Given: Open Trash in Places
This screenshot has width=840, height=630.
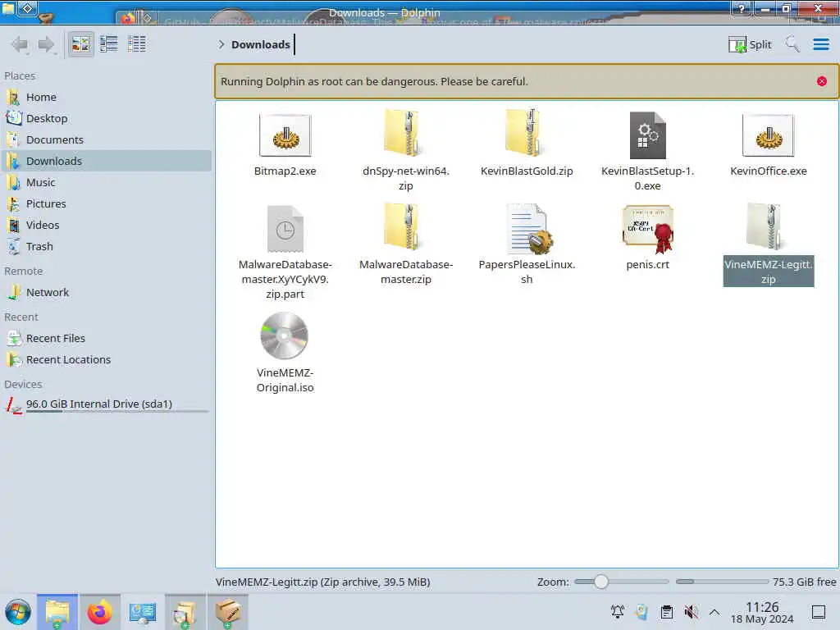Looking at the screenshot, I should click(107, 247).
